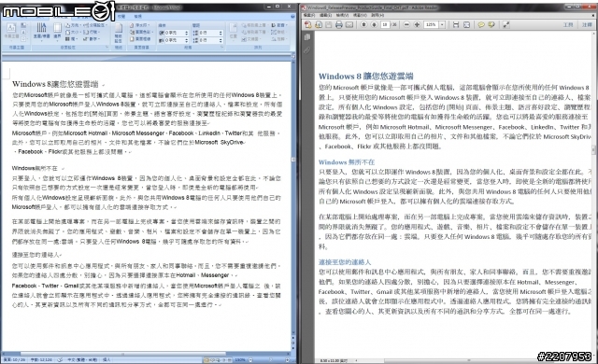The image size is (598, 364).
Task: Open the 視窗 Window menu in Adobe Reader
Action: [x=360, y=15]
